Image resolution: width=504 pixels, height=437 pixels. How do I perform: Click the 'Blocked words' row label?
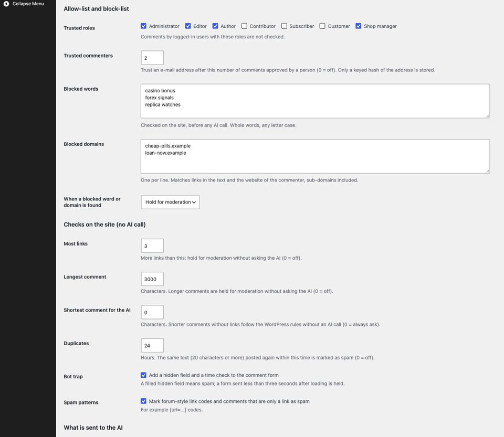(81, 89)
